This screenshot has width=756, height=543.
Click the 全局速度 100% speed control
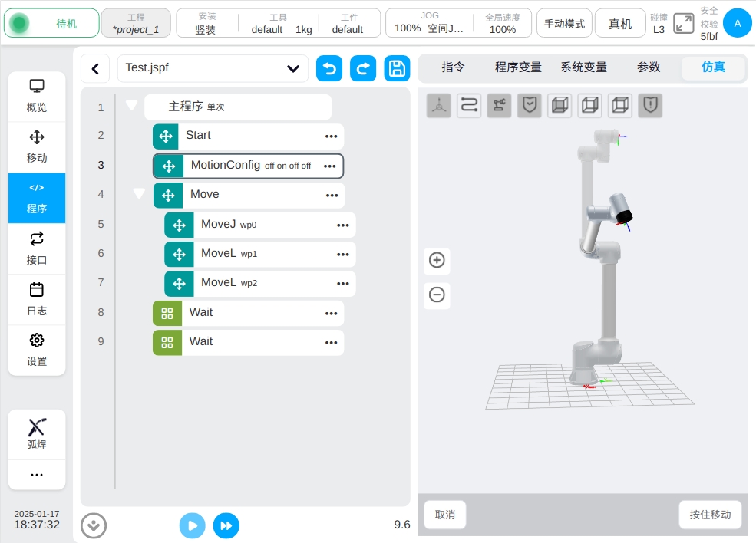point(503,23)
